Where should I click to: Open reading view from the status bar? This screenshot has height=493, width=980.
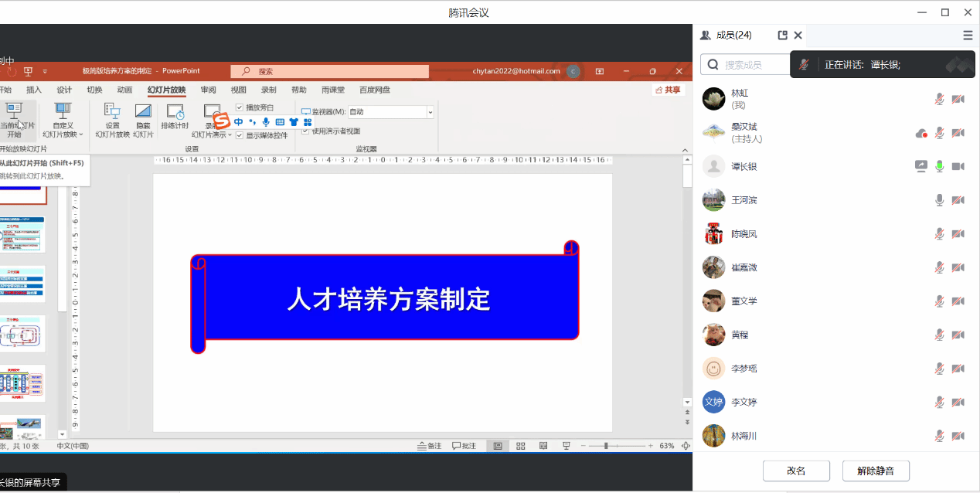point(543,446)
